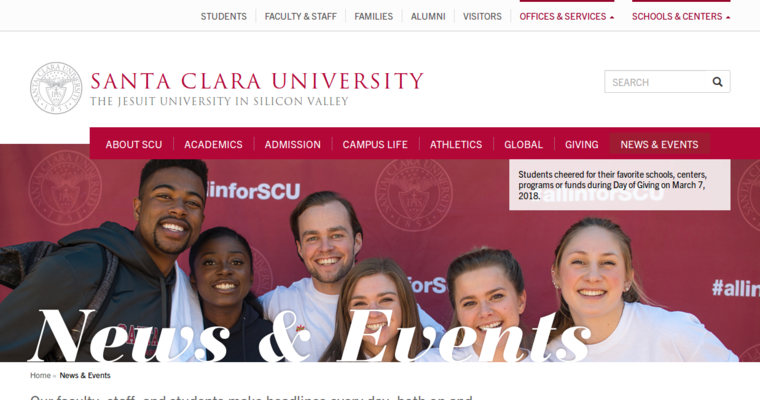The width and height of the screenshot is (760, 400).
Task: Expand the Offices & Services dropdown
Action: [x=567, y=16]
